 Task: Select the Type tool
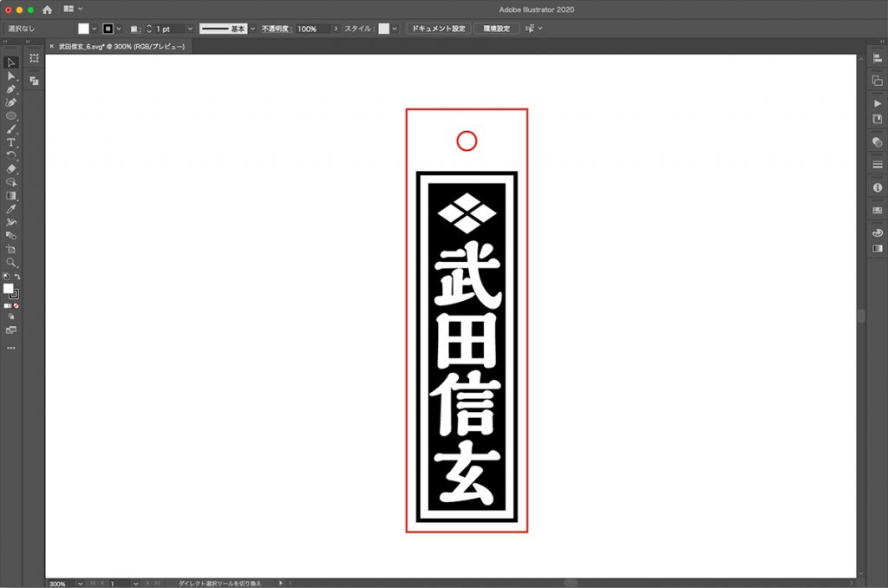(x=10, y=142)
